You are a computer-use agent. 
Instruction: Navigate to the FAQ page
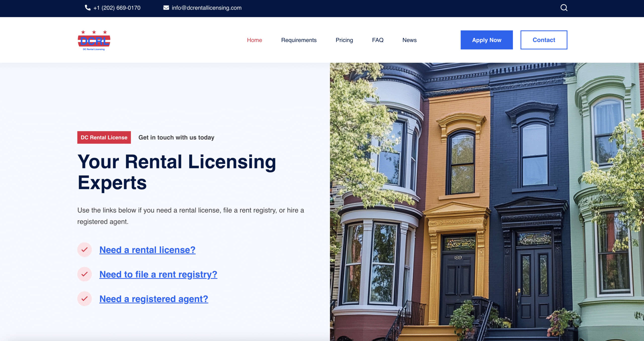point(378,40)
